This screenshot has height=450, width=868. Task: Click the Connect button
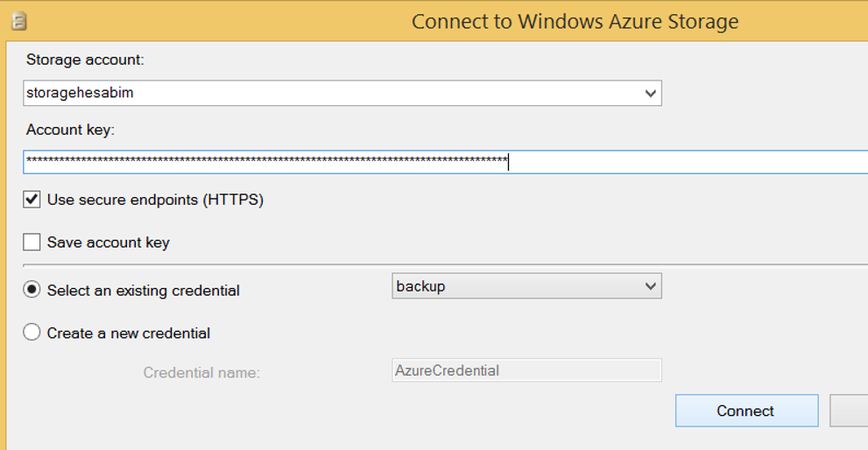coord(746,411)
